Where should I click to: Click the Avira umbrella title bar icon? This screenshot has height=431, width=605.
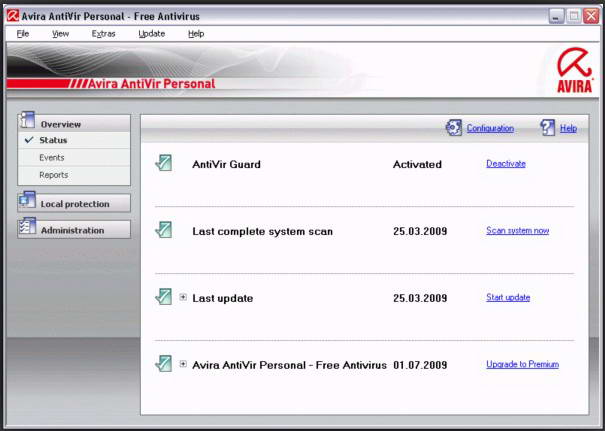tap(13, 16)
